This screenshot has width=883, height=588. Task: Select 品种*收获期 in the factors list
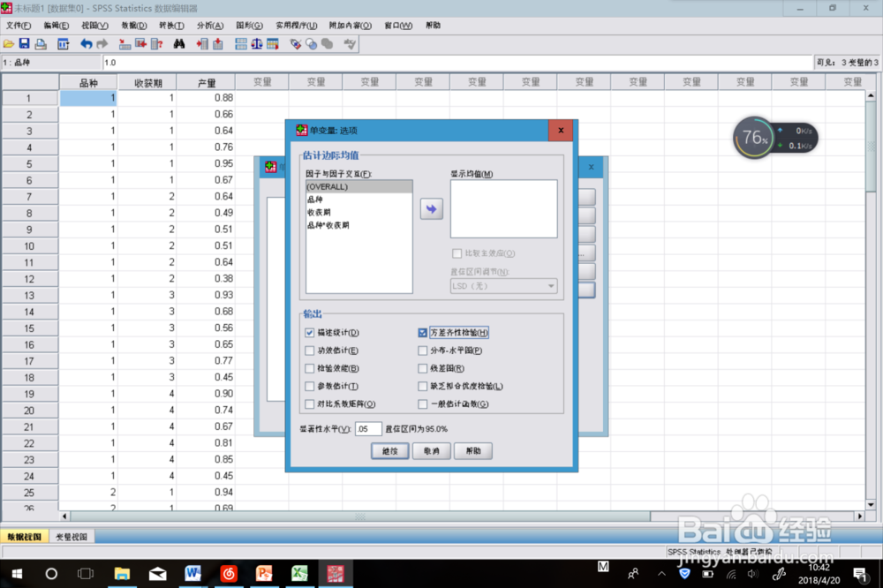(358, 225)
